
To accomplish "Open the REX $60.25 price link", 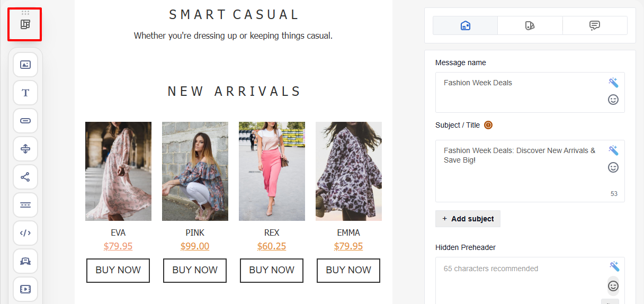I will 272,246.
